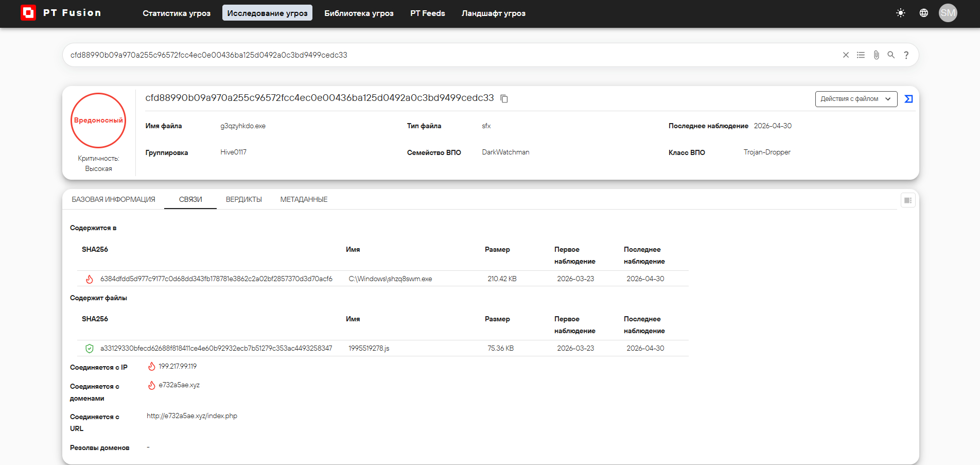
Task: Open Статистика угроз menu item
Action: coord(177,13)
